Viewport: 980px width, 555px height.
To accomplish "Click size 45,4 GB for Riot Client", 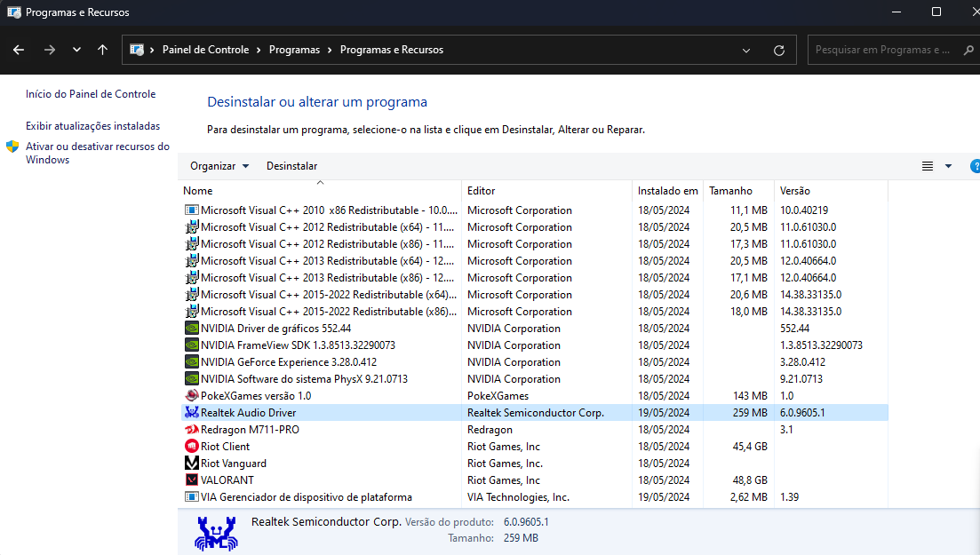I will coord(749,447).
